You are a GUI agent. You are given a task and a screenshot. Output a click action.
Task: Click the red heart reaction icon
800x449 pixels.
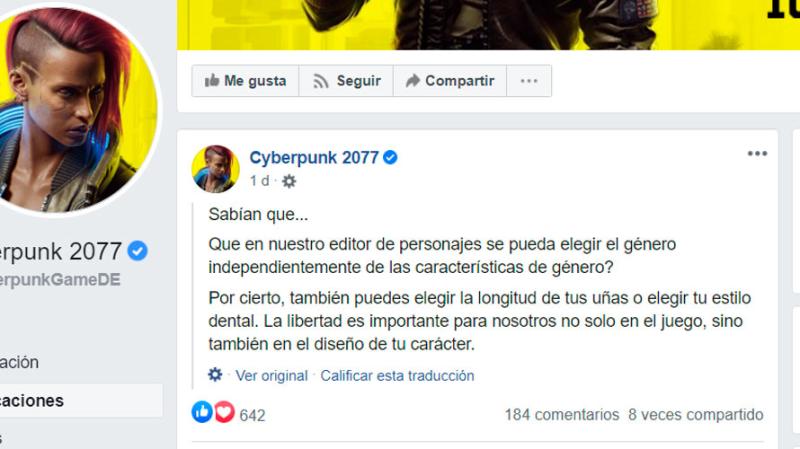click(224, 412)
